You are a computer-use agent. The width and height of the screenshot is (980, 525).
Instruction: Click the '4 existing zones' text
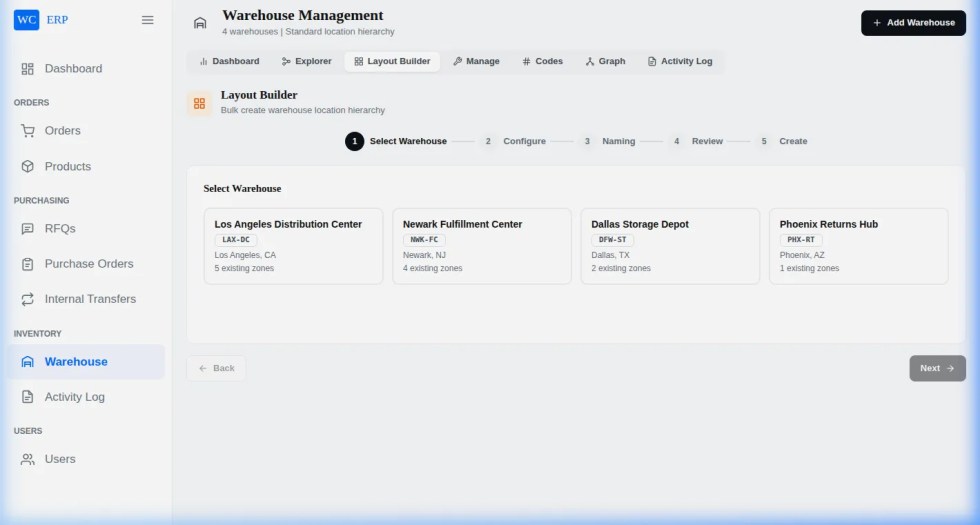point(432,268)
